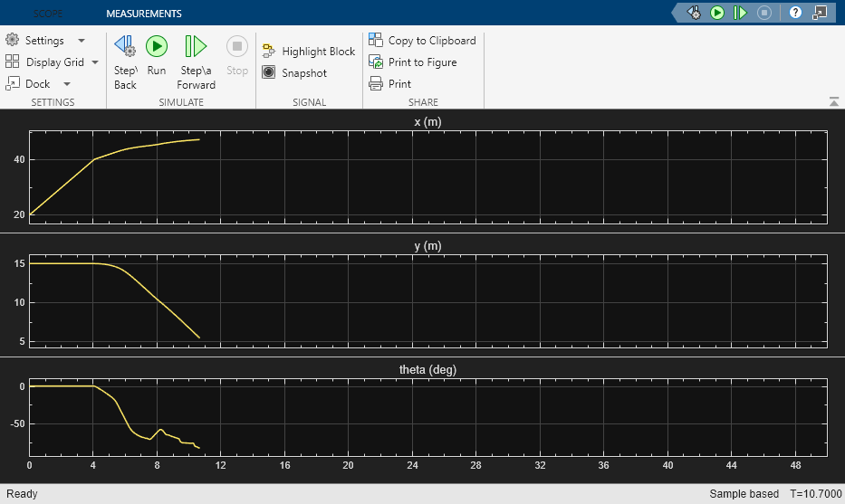Click the T=10.7000 time readout
845x504 pixels.
[x=815, y=494]
